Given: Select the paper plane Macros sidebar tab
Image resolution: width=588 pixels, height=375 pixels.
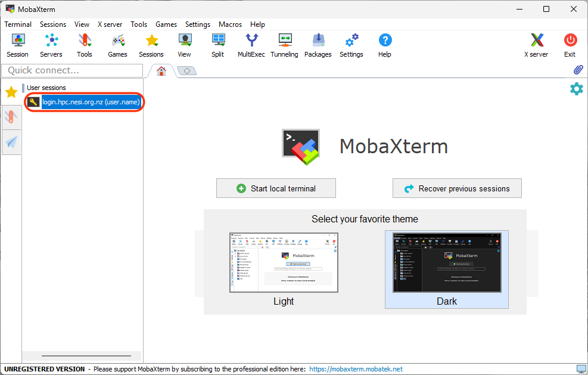Looking at the screenshot, I should coord(11,142).
